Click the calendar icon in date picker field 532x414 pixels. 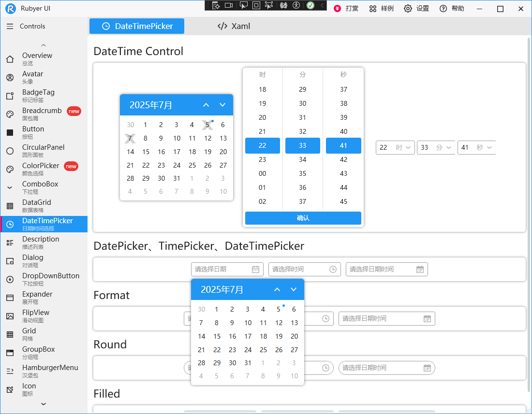255,270
